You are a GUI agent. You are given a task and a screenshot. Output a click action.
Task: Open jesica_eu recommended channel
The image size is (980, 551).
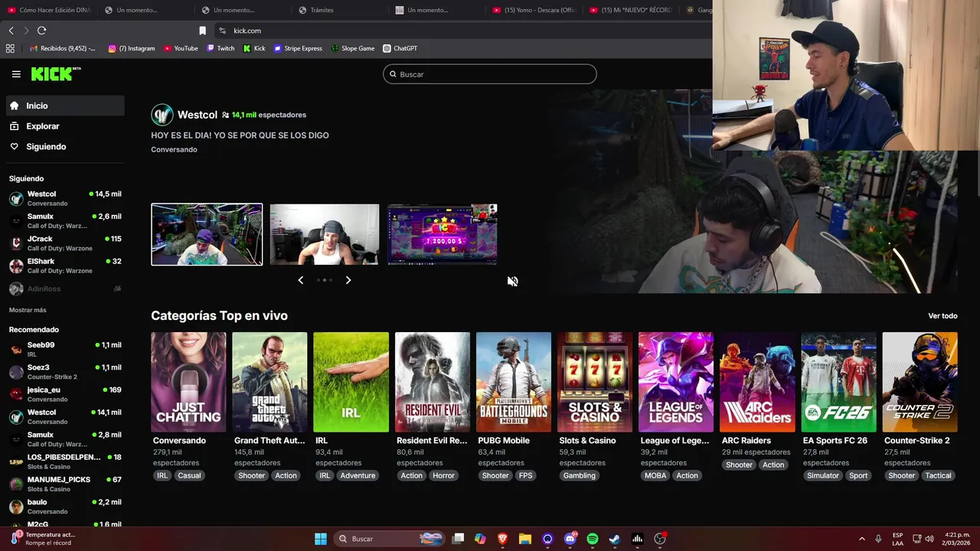pos(65,394)
